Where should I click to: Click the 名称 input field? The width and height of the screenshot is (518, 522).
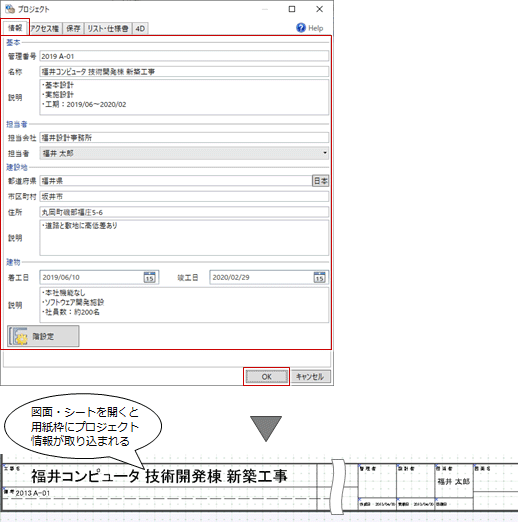[184, 71]
